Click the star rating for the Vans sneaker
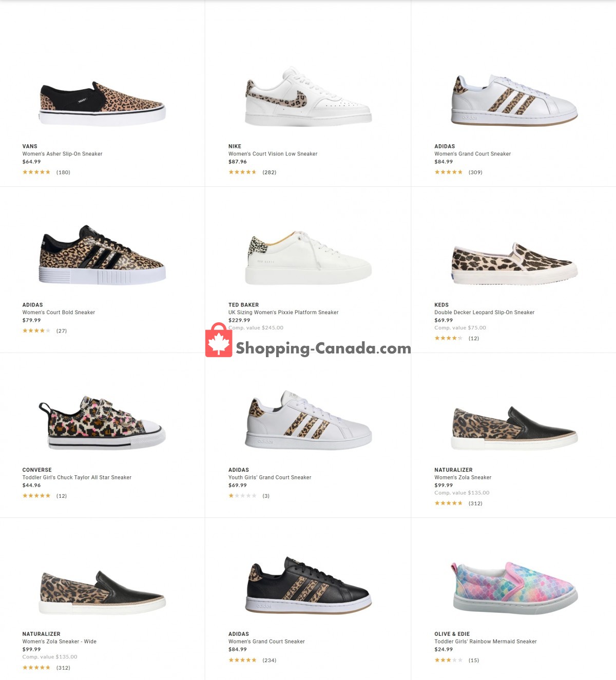This screenshot has height=680, width=616. tap(36, 172)
